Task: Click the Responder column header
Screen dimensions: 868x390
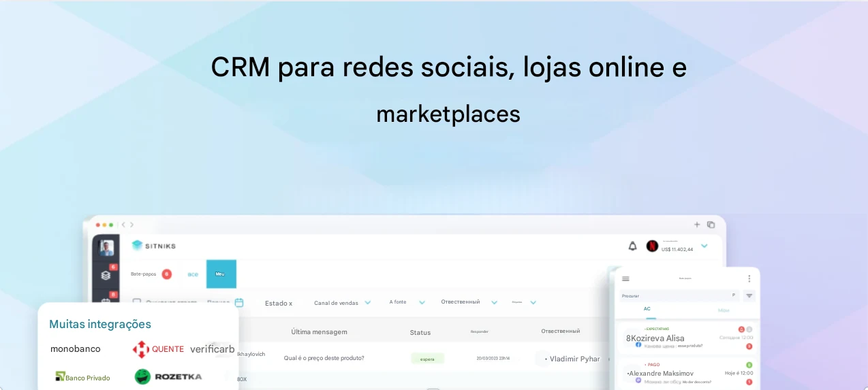Action: (x=480, y=332)
